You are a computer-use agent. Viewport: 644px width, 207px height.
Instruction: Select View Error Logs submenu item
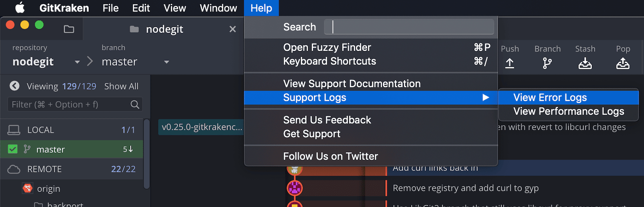(x=550, y=97)
